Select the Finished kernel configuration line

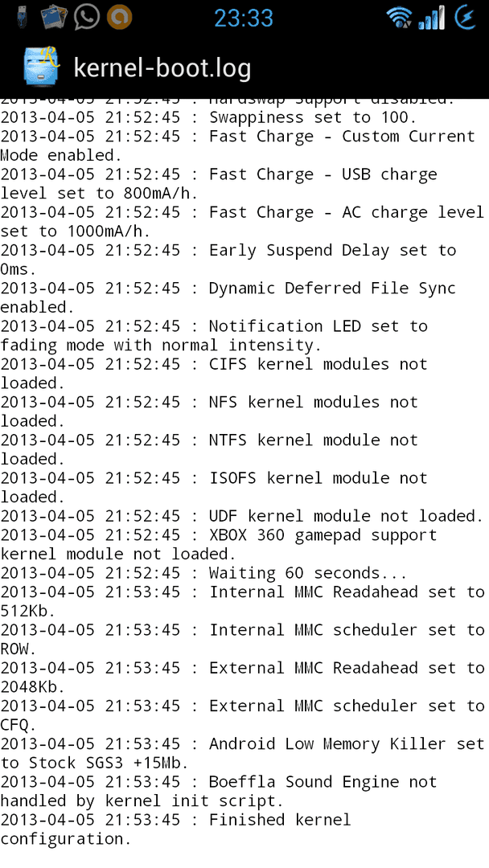pos(175,829)
